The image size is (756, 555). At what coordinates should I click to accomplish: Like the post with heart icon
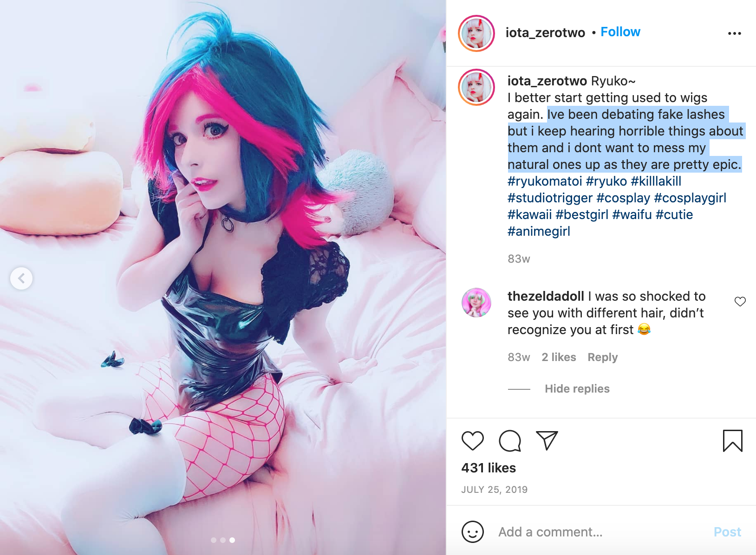coord(473,440)
